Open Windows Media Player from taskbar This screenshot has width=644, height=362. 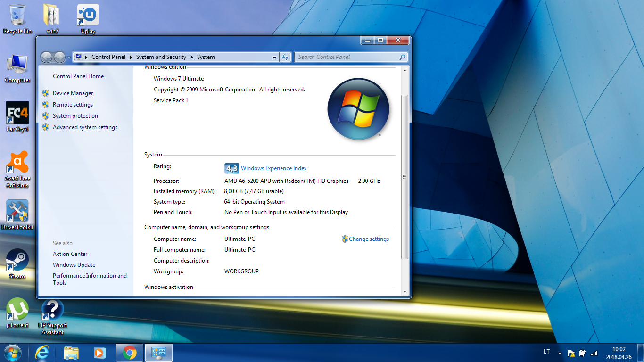pos(99,353)
